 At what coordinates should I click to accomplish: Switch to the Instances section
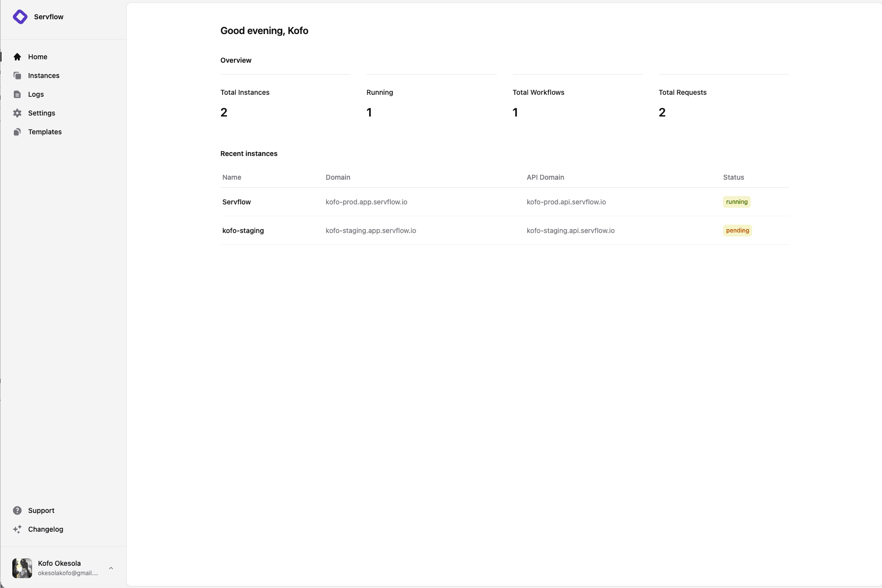point(43,76)
